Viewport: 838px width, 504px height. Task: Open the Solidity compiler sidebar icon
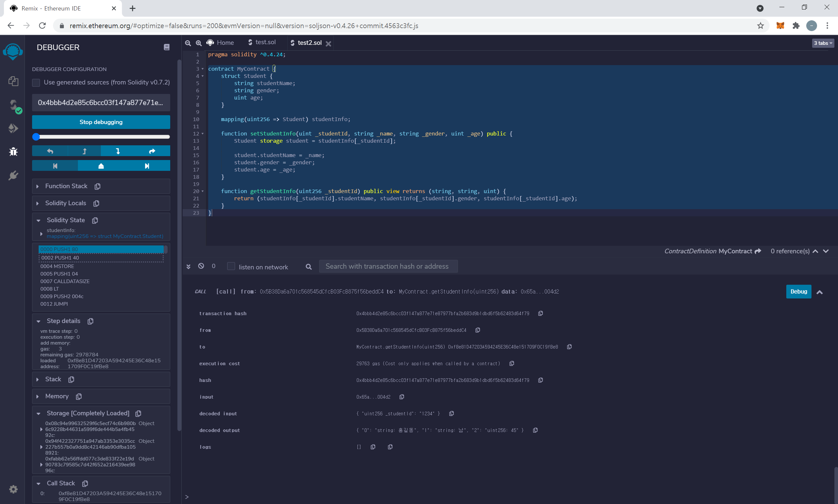tap(13, 105)
